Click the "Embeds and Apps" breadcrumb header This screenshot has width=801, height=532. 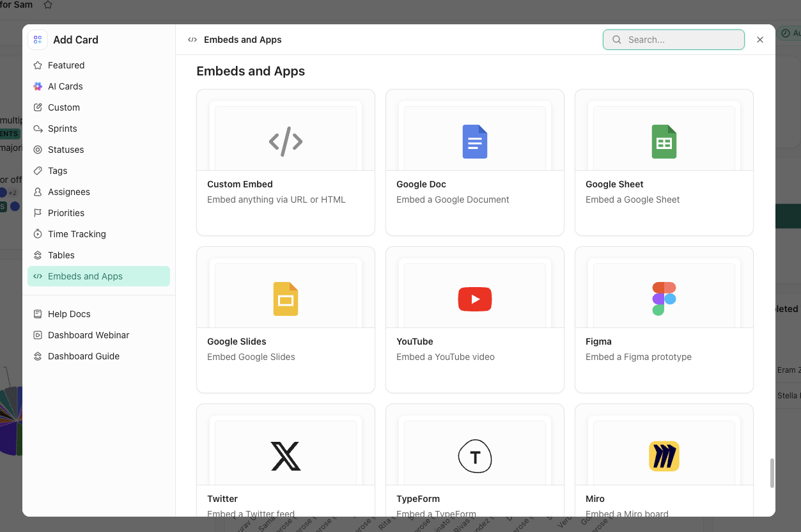click(x=243, y=40)
